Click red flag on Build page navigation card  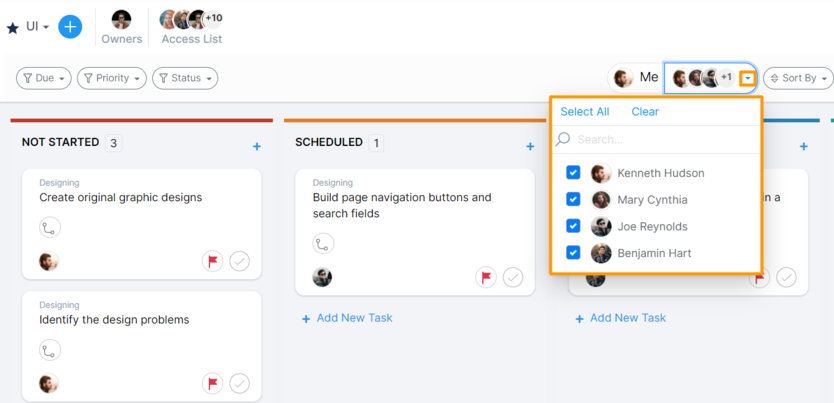486,277
